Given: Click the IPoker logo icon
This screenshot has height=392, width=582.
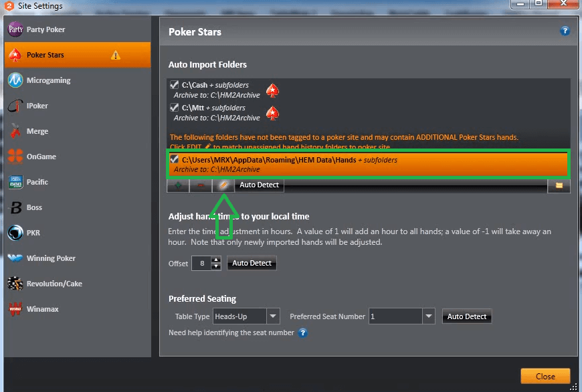Looking at the screenshot, I should 15,106.
